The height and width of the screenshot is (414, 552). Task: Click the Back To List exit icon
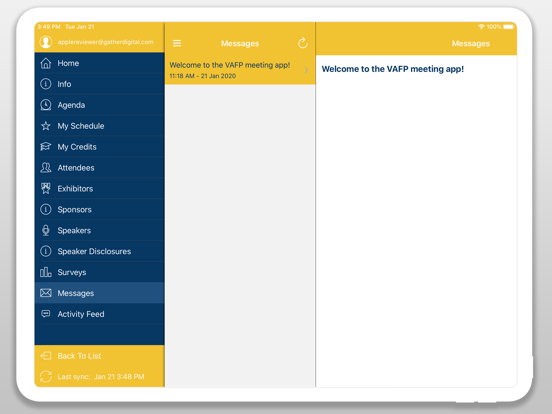[46, 356]
